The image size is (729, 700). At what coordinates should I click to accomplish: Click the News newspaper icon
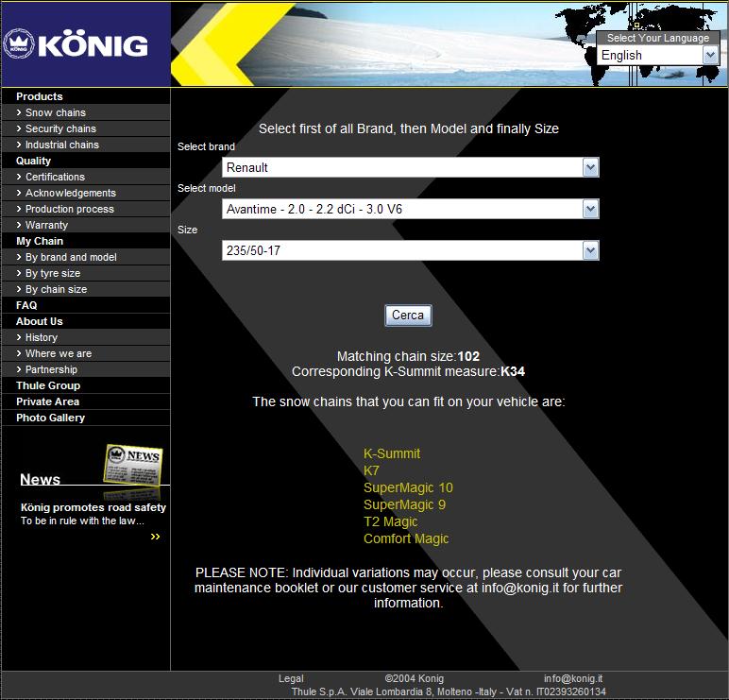[x=132, y=463]
